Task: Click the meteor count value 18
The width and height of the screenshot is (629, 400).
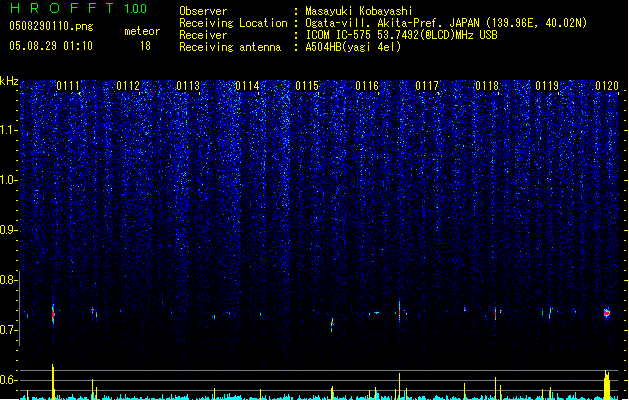Action: pyautogui.click(x=145, y=46)
